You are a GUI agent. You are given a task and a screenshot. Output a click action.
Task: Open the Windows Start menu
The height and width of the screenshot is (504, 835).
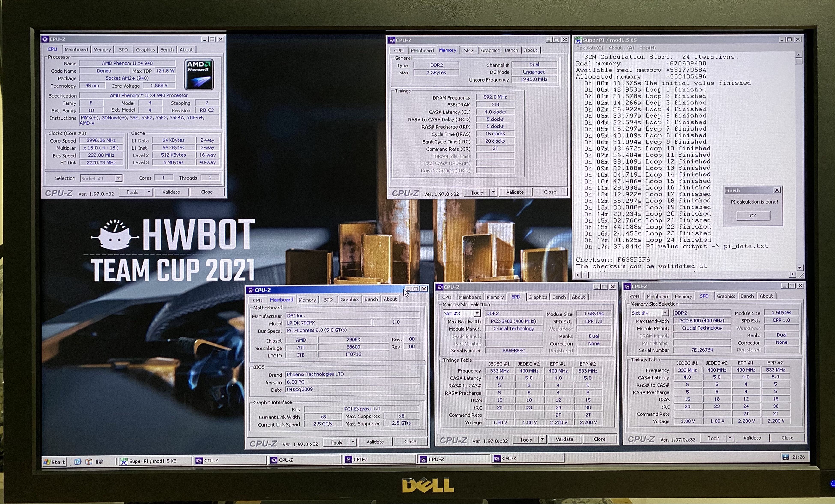(55, 462)
